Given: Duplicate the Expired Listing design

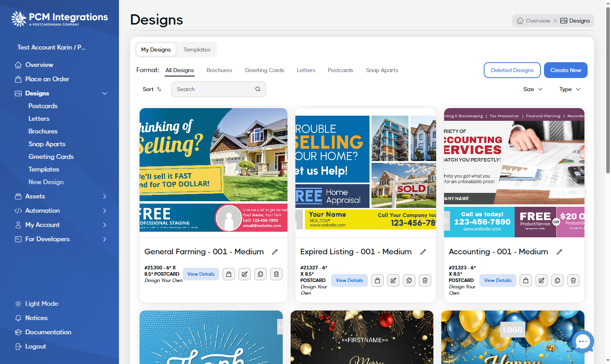Looking at the screenshot, I should [x=409, y=280].
